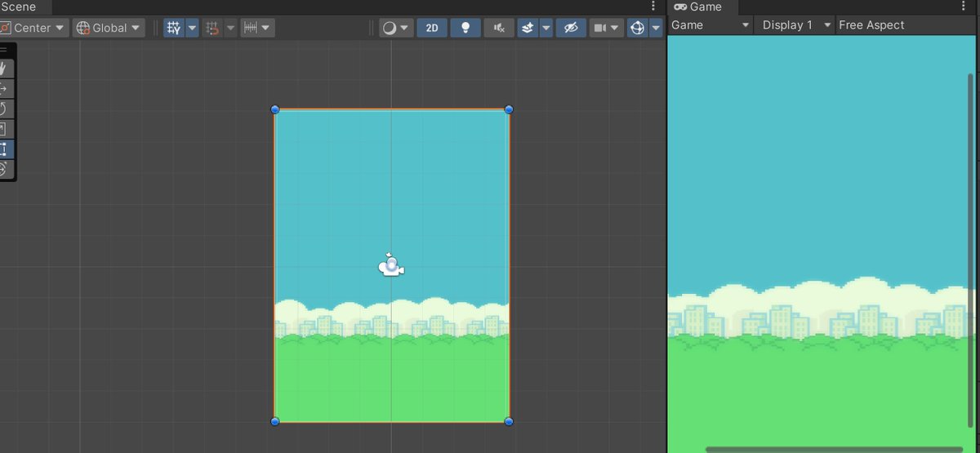Click the tools overlay drag handle

(x=4, y=50)
